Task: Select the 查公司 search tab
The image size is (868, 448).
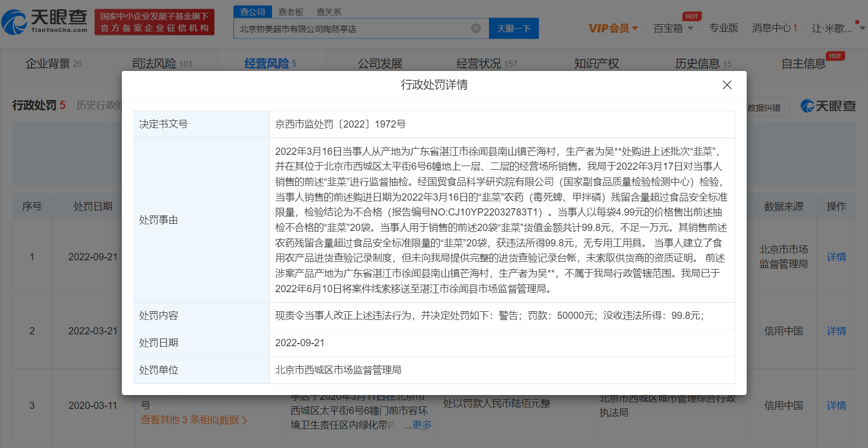Action: [252, 12]
